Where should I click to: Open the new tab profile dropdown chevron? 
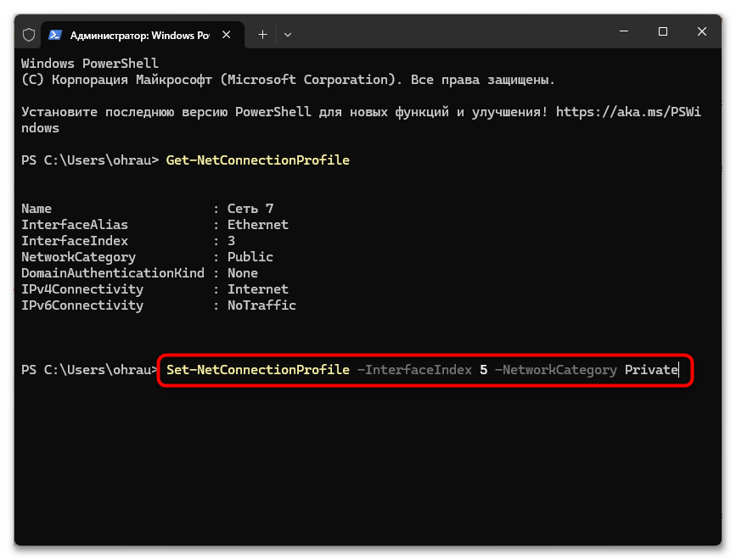[x=288, y=35]
